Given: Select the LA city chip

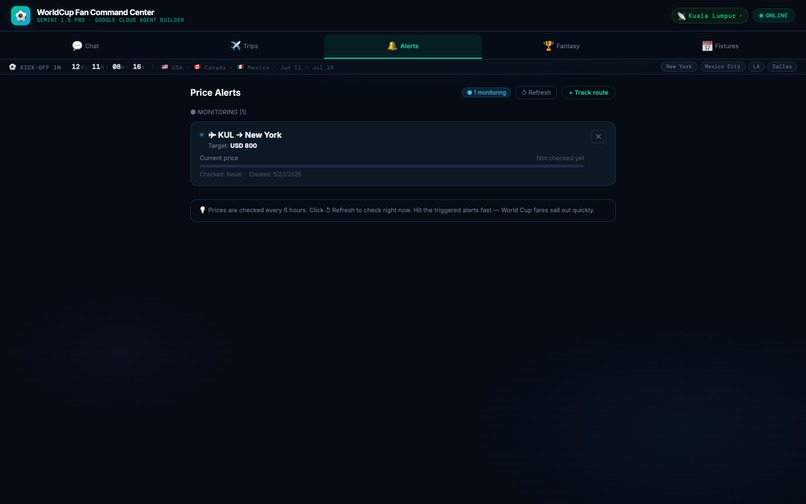Looking at the screenshot, I should [756, 66].
